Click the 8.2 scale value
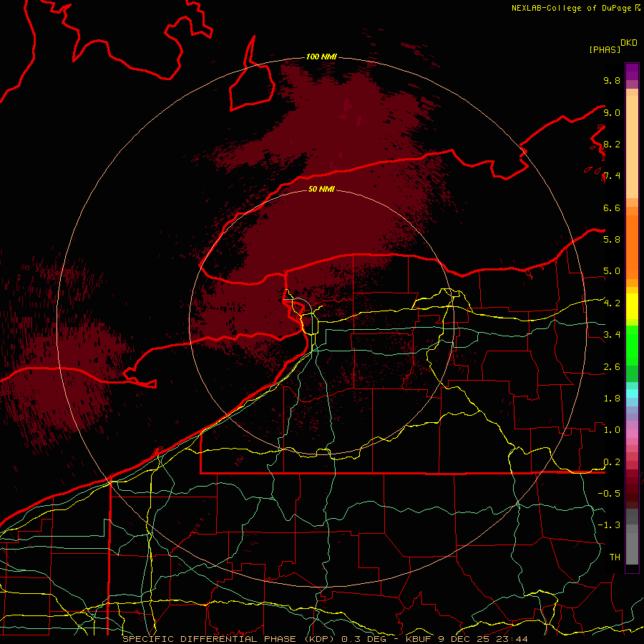Screen dimensions: 644x644 pos(612,144)
